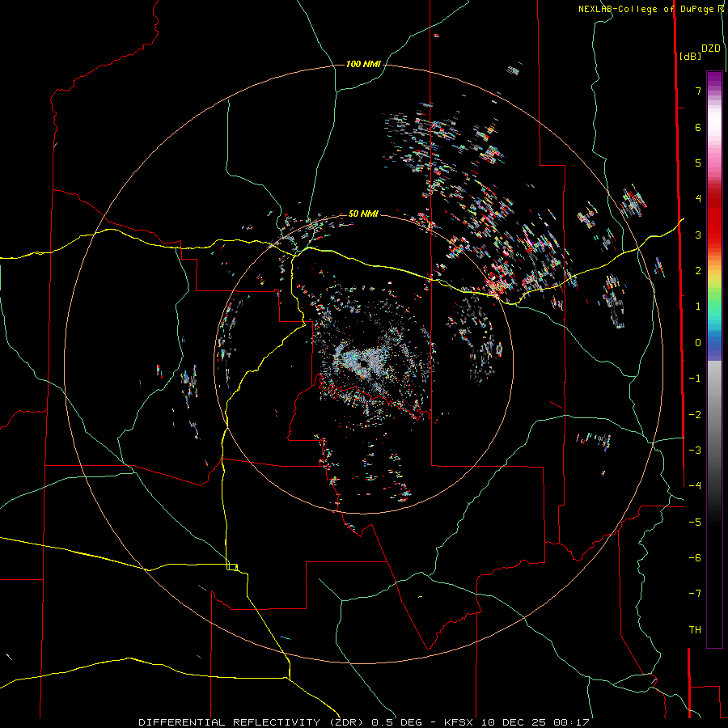728x728 pixels.
Task: Pick the purple top of the color bar
Action: pyautogui.click(x=714, y=78)
